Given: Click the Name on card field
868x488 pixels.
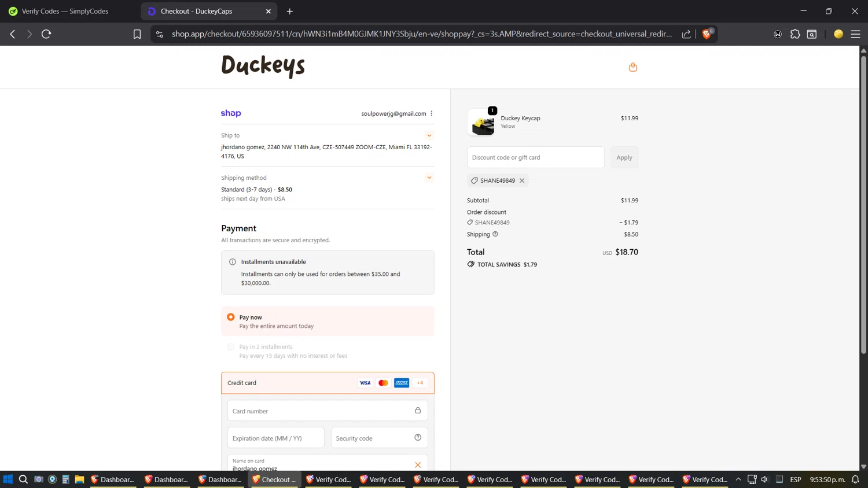Looking at the screenshot, I should click(328, 463).
